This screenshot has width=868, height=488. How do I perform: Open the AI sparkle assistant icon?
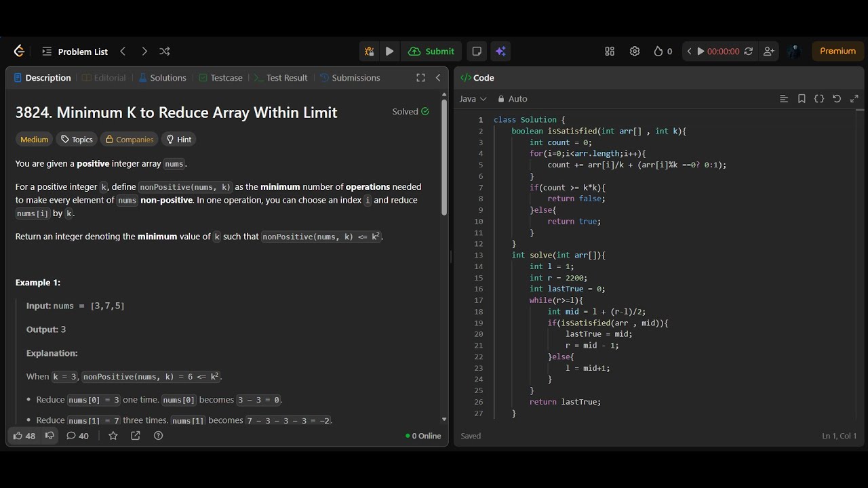(500, 51)
